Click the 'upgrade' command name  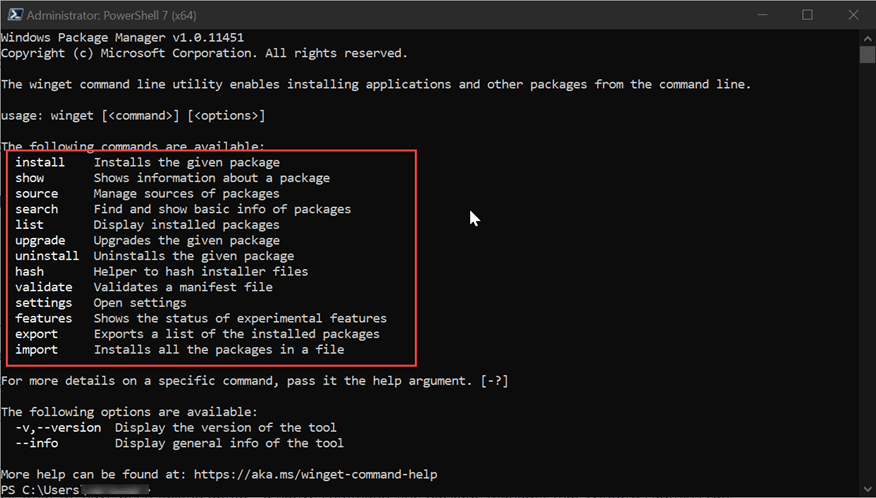point(40,241)
